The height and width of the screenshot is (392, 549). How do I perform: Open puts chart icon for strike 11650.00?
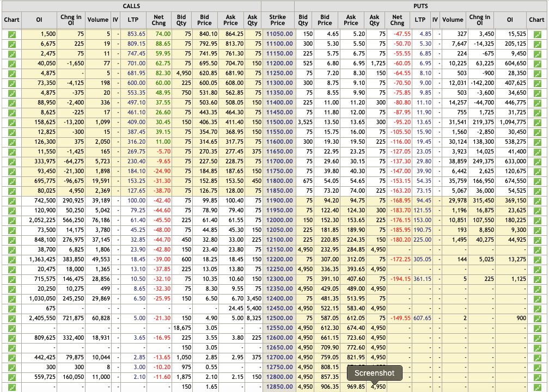[537, 152]
